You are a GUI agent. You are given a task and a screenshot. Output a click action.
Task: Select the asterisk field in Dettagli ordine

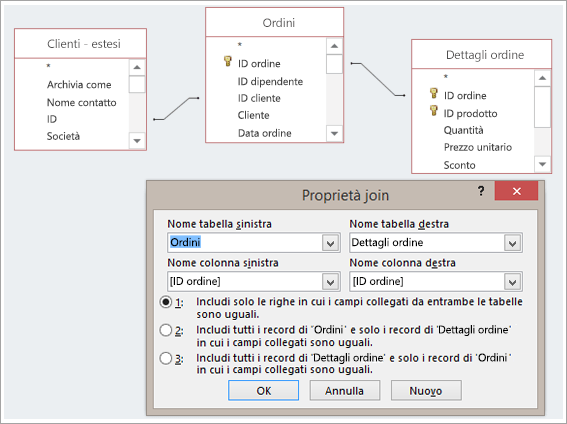click(446, 77)
